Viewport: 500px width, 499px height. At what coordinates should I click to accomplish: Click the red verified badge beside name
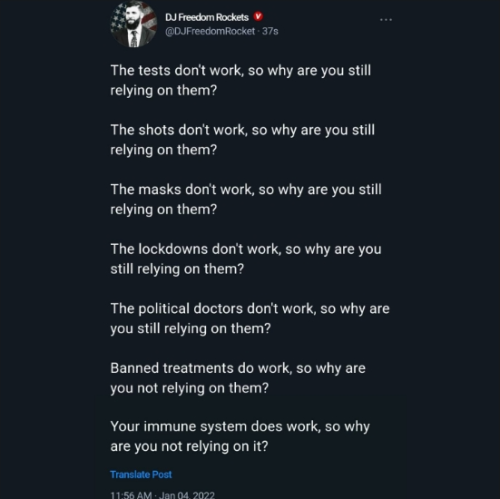click(x=258, y=16)
